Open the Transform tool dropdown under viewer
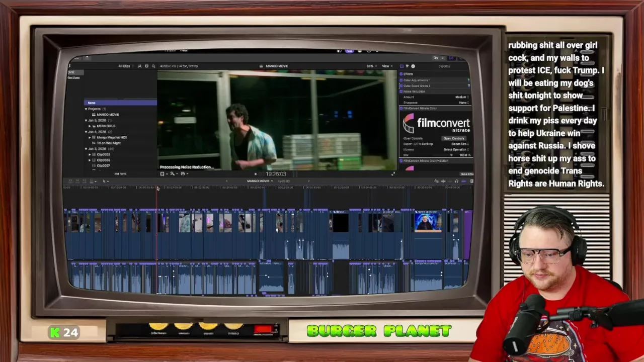 point(164,173)
